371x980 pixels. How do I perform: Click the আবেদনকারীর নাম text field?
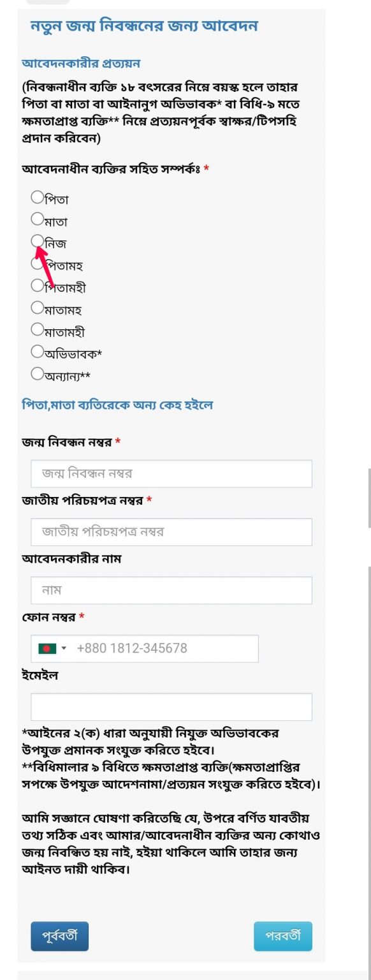(171, 590)
